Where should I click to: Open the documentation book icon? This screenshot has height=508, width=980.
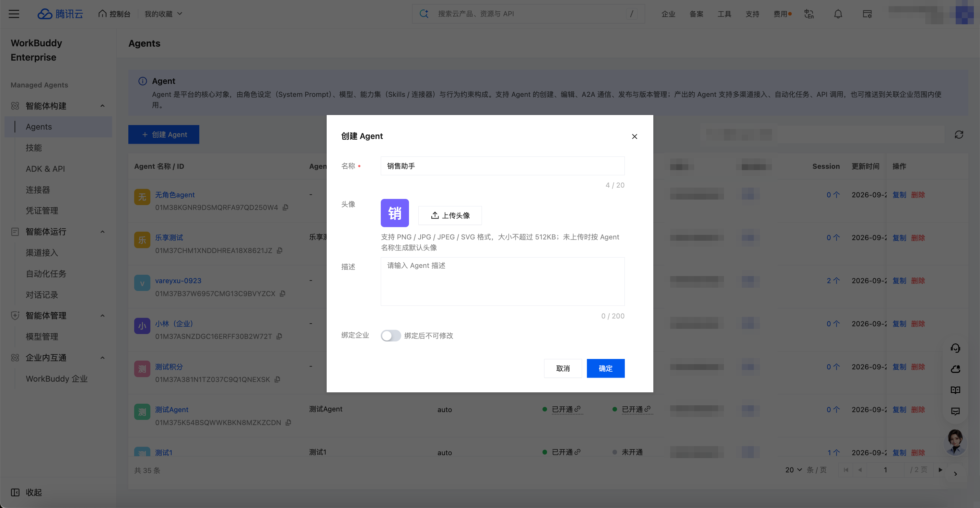[x=955, y=390]
